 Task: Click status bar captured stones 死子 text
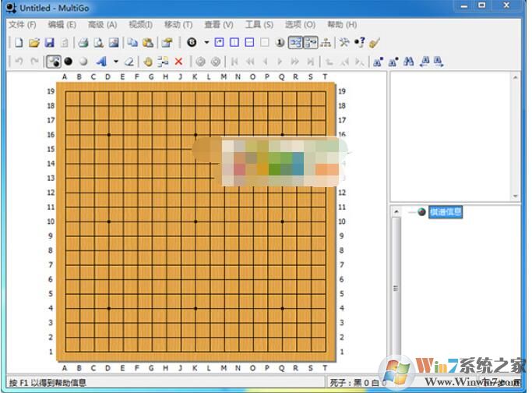click(x=358, y=383)
